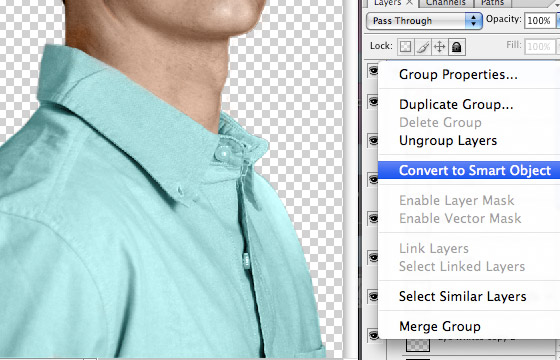
Task: Close the Layers tab with its X
Action: click(410, 2)
